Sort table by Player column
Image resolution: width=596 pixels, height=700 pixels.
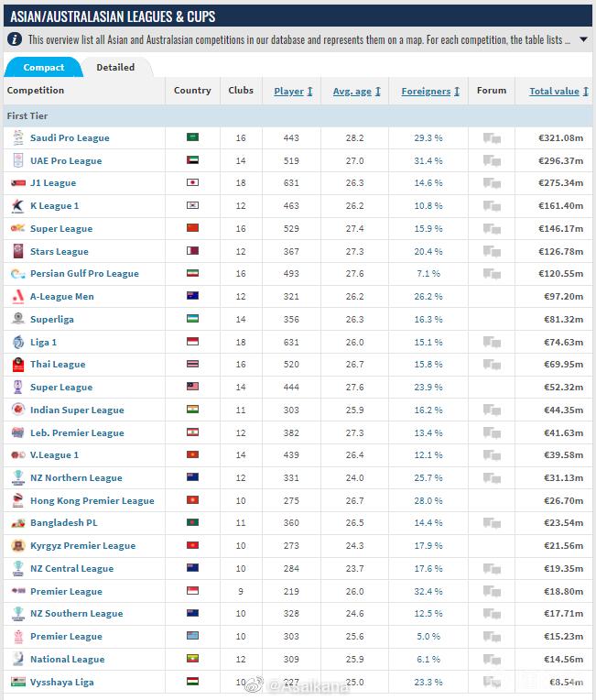(x=293, y=91)
